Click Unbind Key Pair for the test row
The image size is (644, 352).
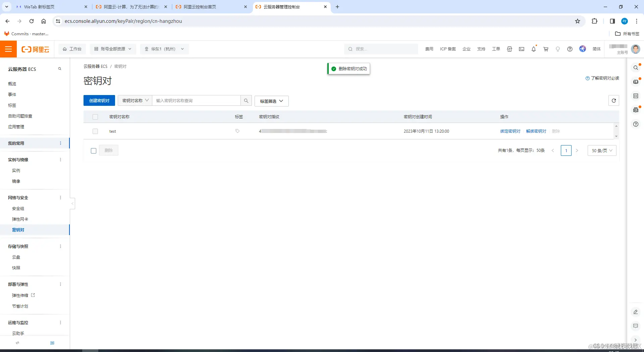pyautogui.click(x=536, y=131)
